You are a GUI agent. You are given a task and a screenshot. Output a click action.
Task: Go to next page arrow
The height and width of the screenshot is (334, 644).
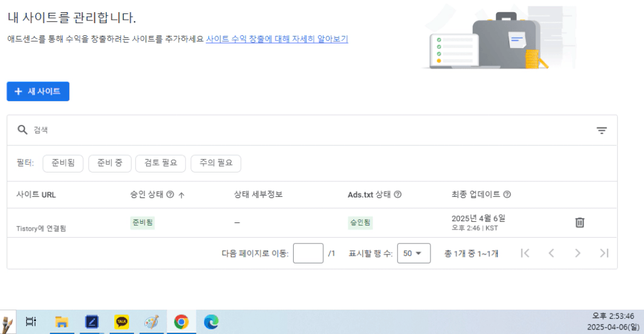pos(577,253)
